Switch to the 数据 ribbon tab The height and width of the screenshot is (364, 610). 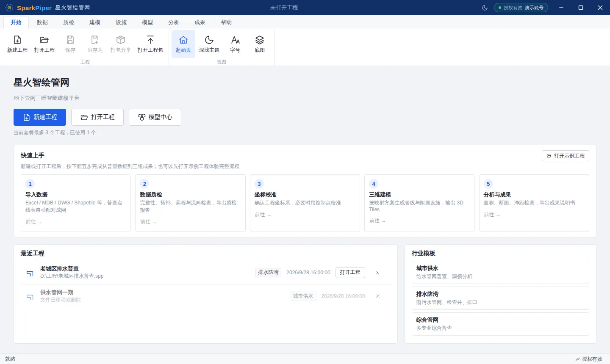[42, 22]
